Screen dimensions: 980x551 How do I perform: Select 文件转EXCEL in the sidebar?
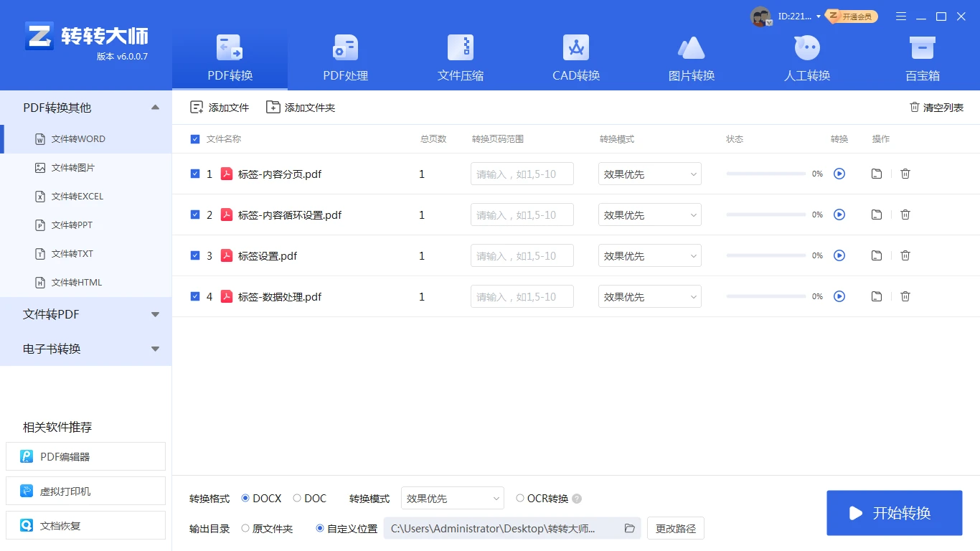[x=77, y=197]
